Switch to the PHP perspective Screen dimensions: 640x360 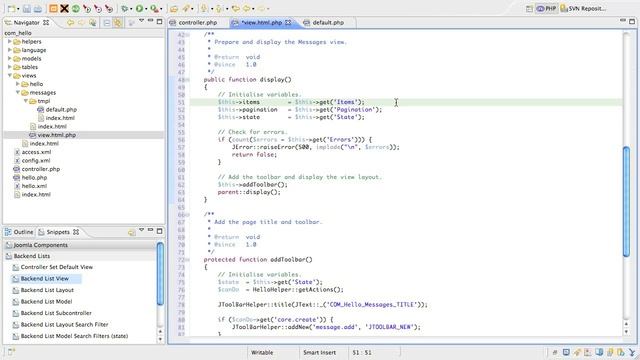[x=546, y=8]
